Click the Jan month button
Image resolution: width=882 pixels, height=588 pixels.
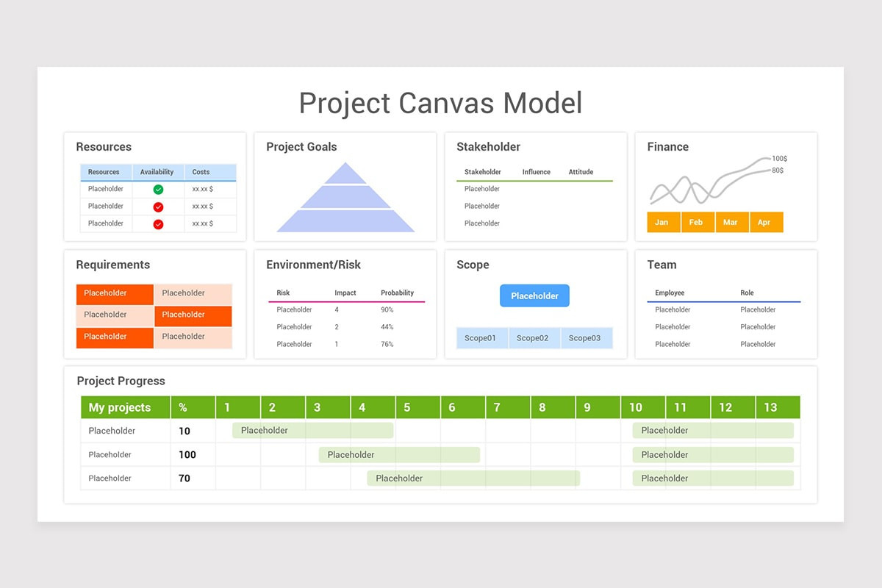click(x=662, y=222)
